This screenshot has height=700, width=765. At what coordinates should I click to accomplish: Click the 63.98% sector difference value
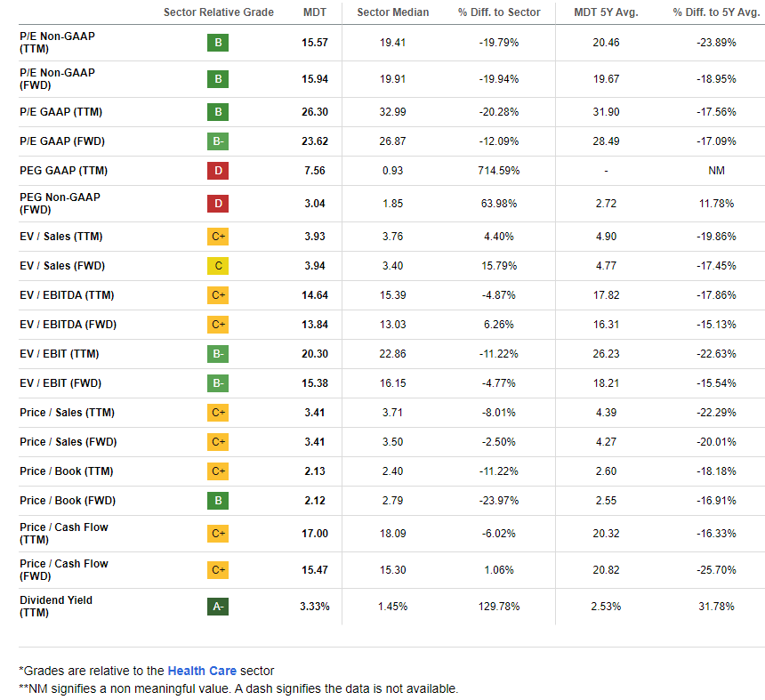(x=499, y=204)
